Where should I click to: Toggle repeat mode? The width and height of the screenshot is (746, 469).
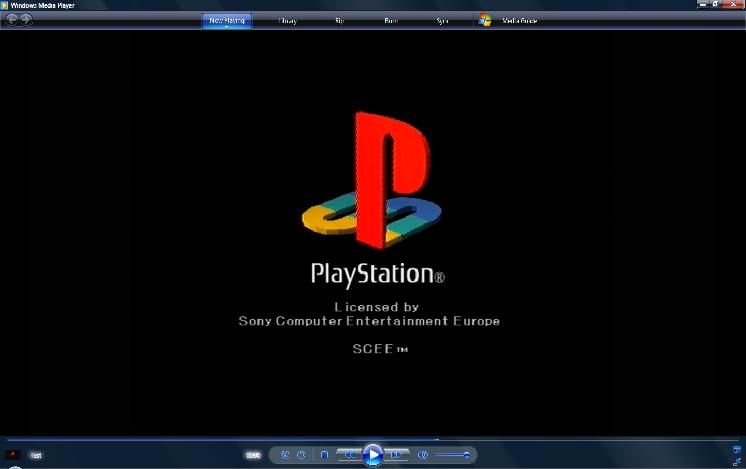[x=301, y=455]
